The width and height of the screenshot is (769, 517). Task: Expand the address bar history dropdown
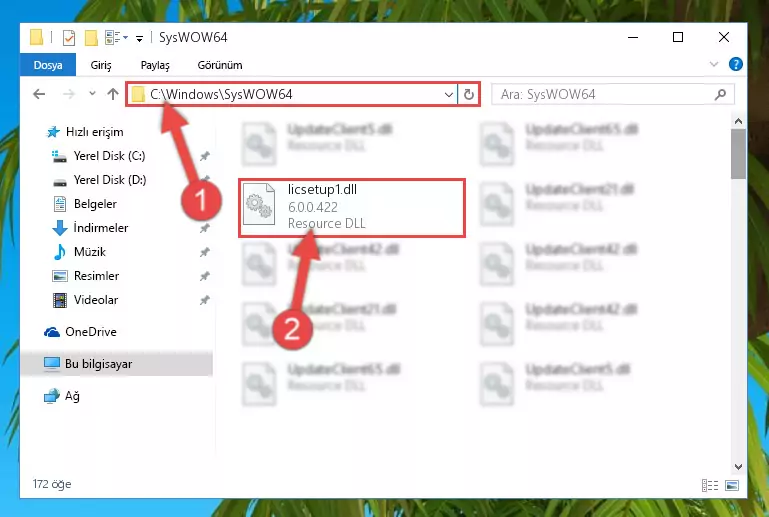[448, 95]
